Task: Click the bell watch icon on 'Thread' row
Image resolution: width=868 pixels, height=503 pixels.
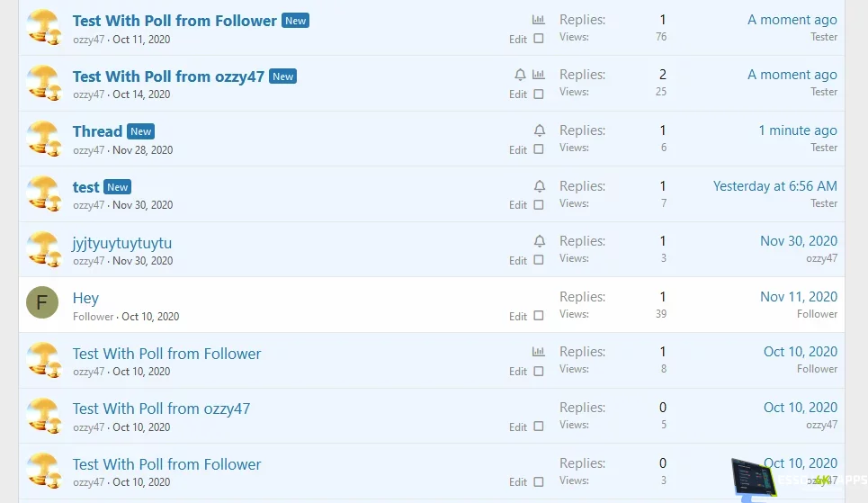Action: click(540, 130)
